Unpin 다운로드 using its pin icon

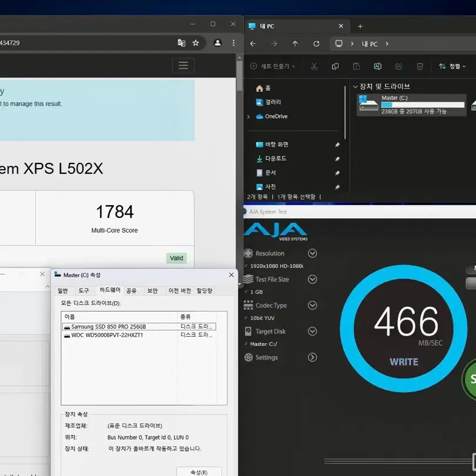[x=337, y=159]
